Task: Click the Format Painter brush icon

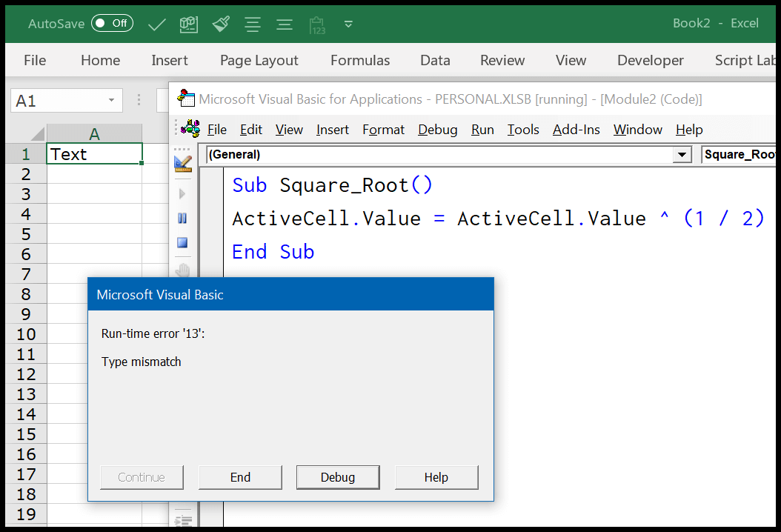Action: pyautogui.click(x=221, y=24)
